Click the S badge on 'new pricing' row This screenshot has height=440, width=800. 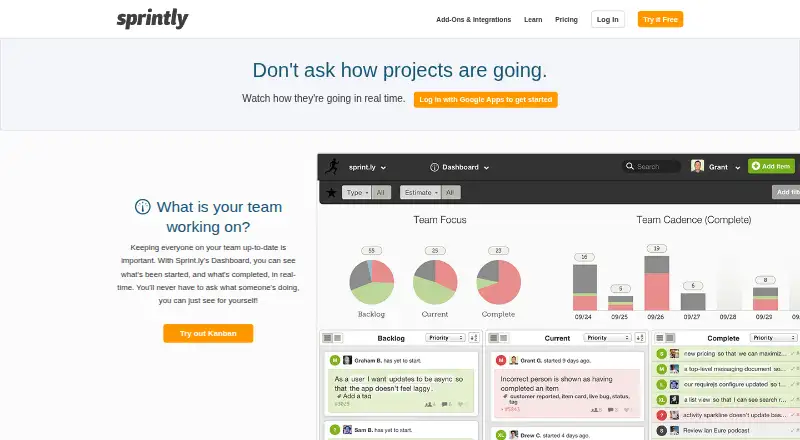pyautogui.click(x=662, y=354)
